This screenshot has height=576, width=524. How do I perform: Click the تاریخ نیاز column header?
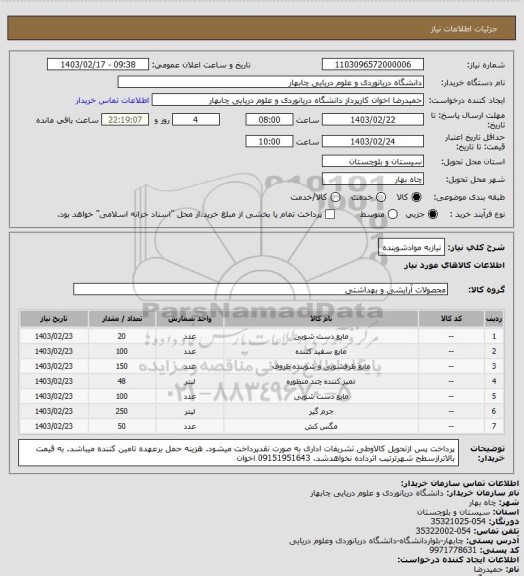click(x=54, y=318)
